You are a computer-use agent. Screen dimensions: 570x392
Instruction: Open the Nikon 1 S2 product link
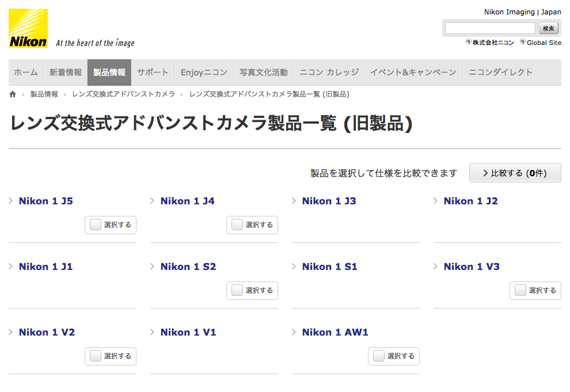[188, 267]
